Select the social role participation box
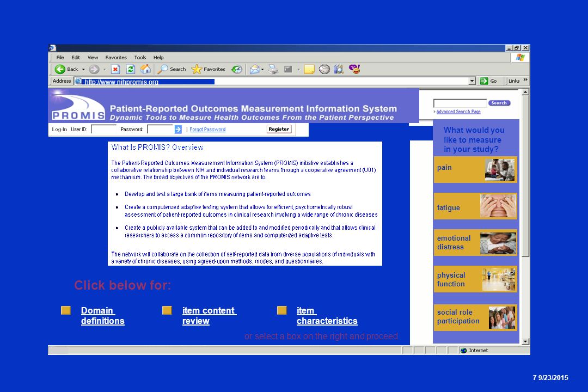The height and width of the screenshot is (392, 588). click(475, 317)
